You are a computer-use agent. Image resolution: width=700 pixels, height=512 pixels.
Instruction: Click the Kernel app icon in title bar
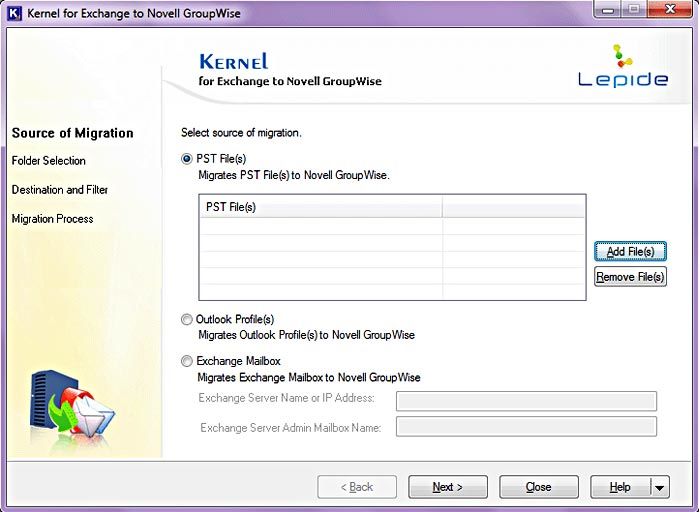click(x=14, y=13)
